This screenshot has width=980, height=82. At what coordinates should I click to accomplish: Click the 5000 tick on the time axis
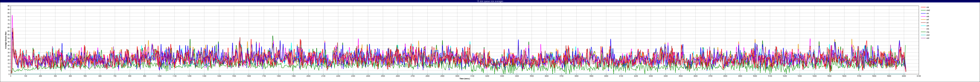[755, 76]
